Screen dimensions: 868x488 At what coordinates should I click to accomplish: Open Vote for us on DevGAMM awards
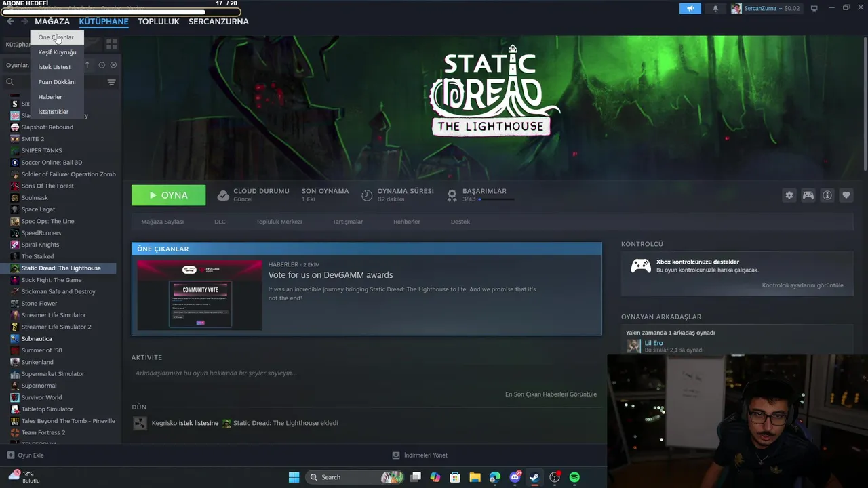pyautogui.click(x=330, y=275)
